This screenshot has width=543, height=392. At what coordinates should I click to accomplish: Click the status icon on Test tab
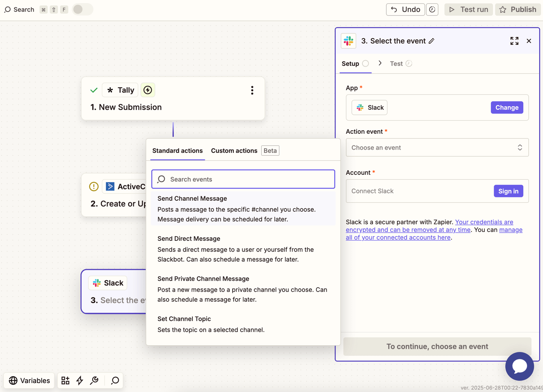pyautogui.click(x=409, y=64)
